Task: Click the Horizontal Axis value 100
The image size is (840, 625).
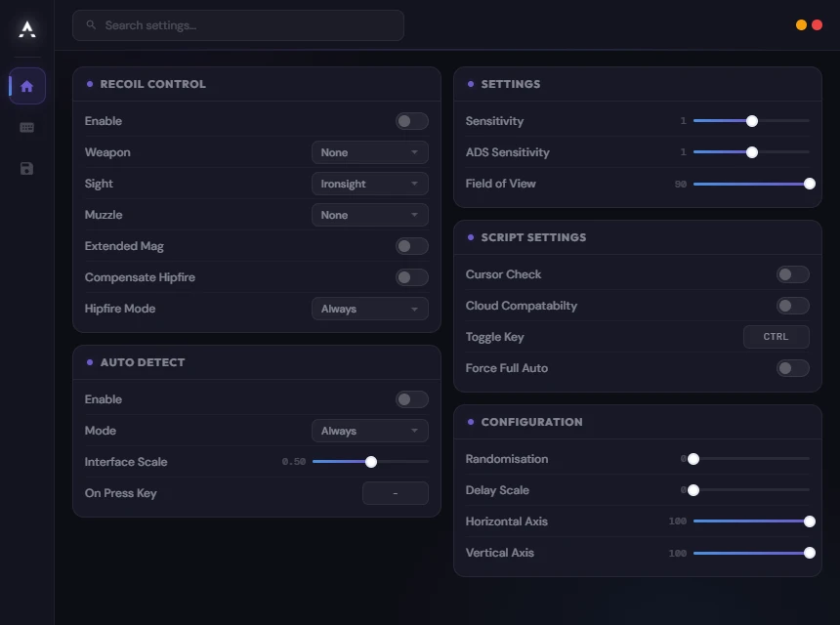Action: coord(678,521)
